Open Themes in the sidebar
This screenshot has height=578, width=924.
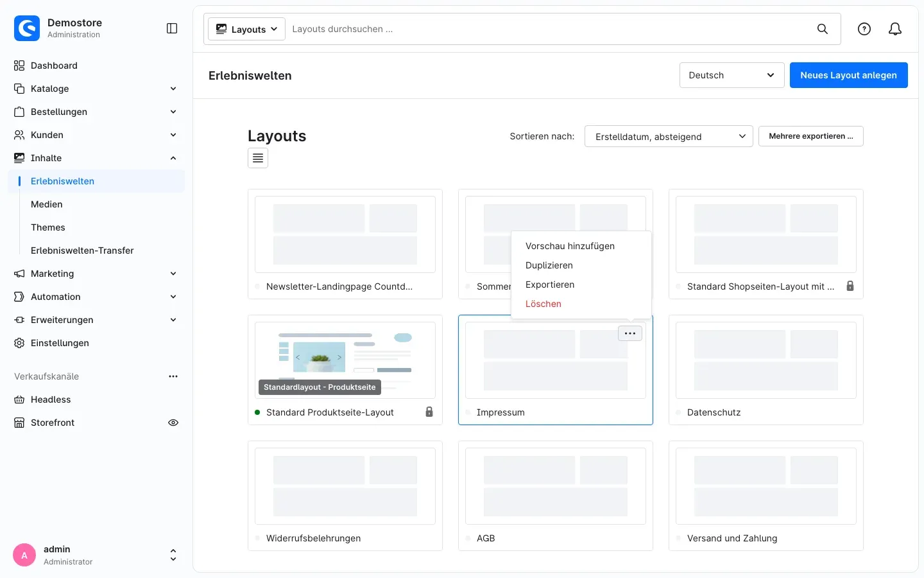tap(48, 227)
